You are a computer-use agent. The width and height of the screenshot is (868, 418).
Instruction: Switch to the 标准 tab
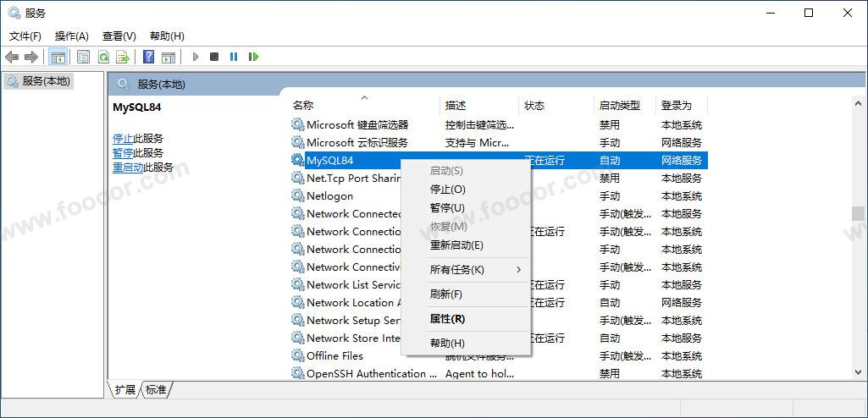point(156,390)
